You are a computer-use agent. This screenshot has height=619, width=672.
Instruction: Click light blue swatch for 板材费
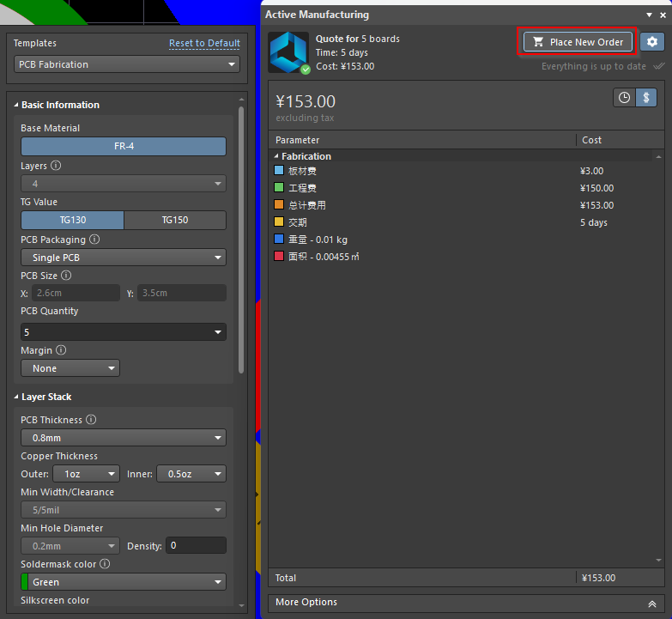click(279, 170)
